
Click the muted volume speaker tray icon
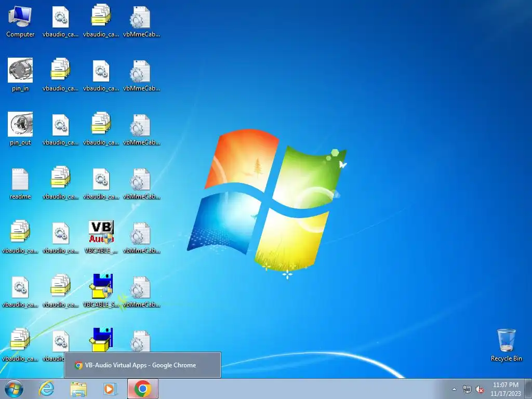click(480, 389)
